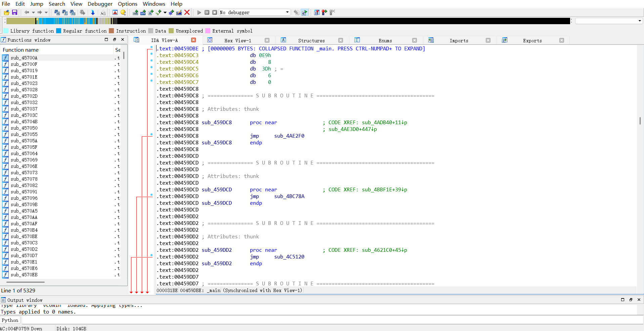Click the Convert to ASCII string icon

click(x=151, y=12)
